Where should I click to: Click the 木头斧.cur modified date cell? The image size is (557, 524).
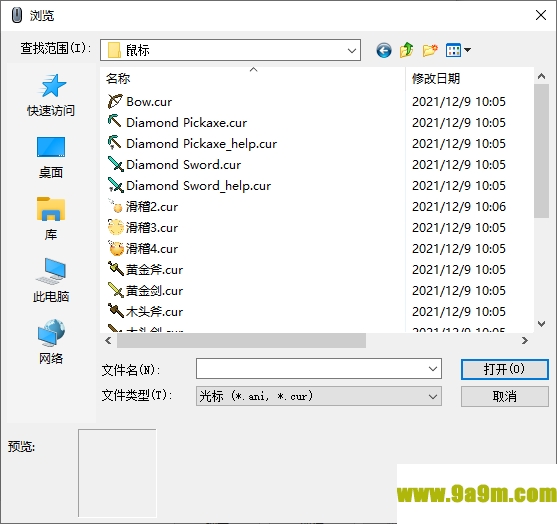pos(459,311)
